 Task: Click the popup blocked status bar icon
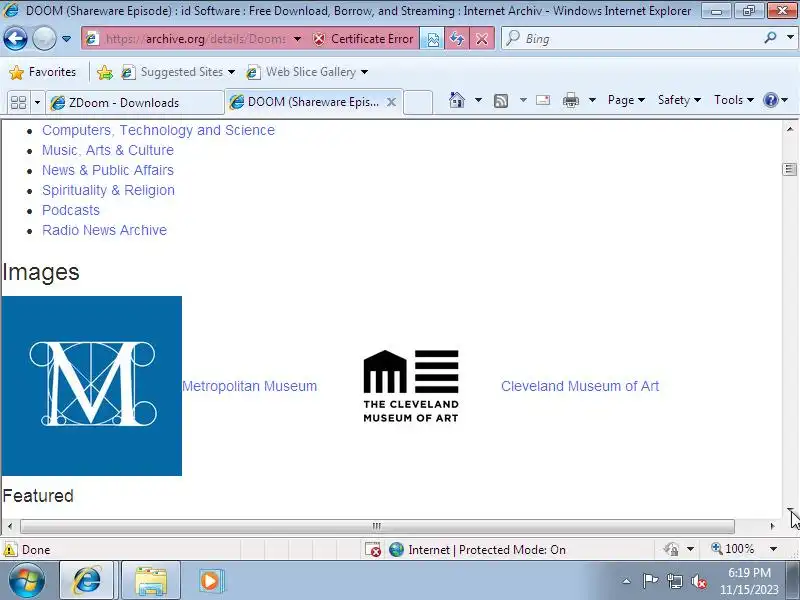(x=373, y=549)
